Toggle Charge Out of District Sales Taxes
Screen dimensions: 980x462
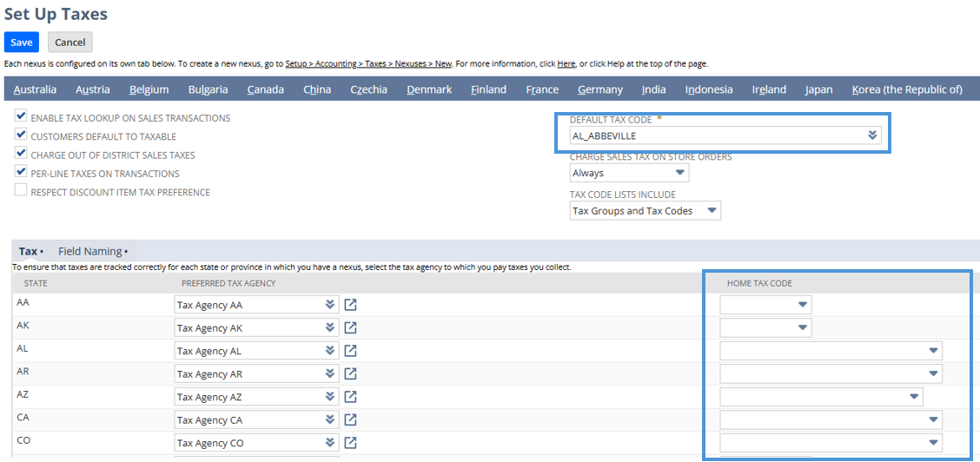21,154
